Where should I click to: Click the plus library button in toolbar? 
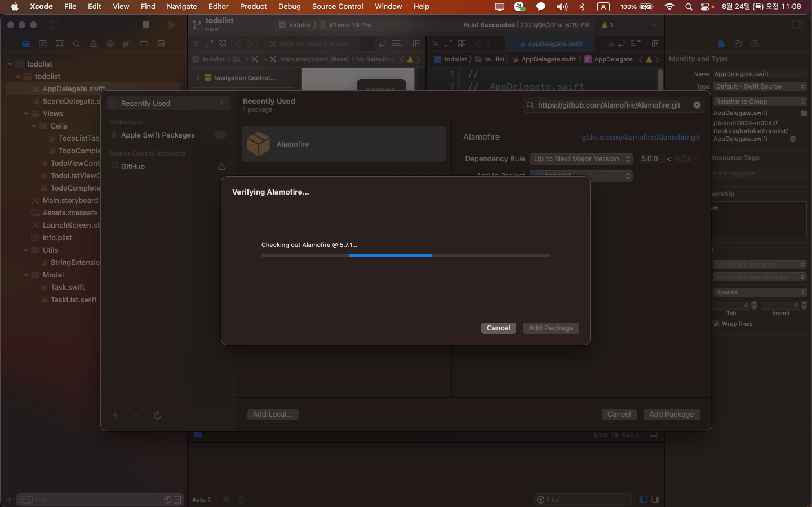pyautogui.click(x=653, y=25)
